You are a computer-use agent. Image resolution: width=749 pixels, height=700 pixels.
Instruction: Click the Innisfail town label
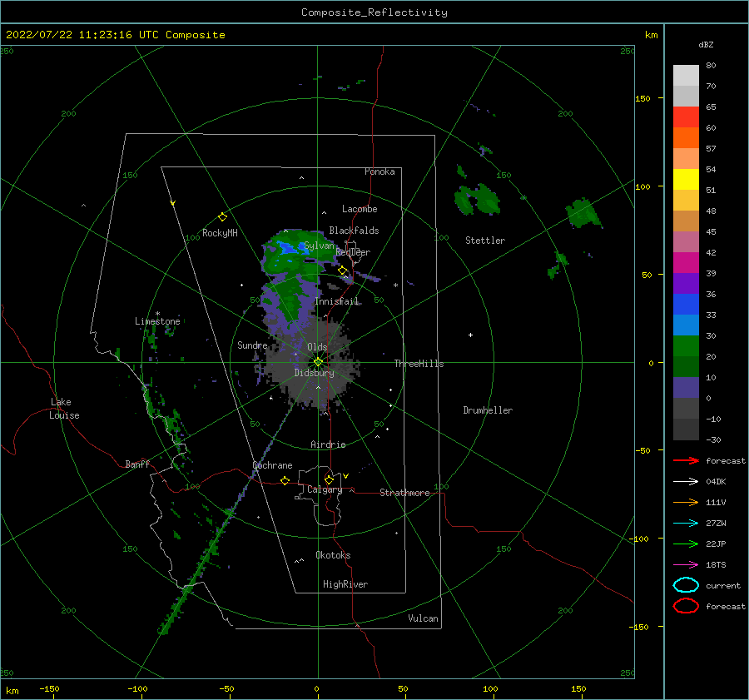click(336, 301)
